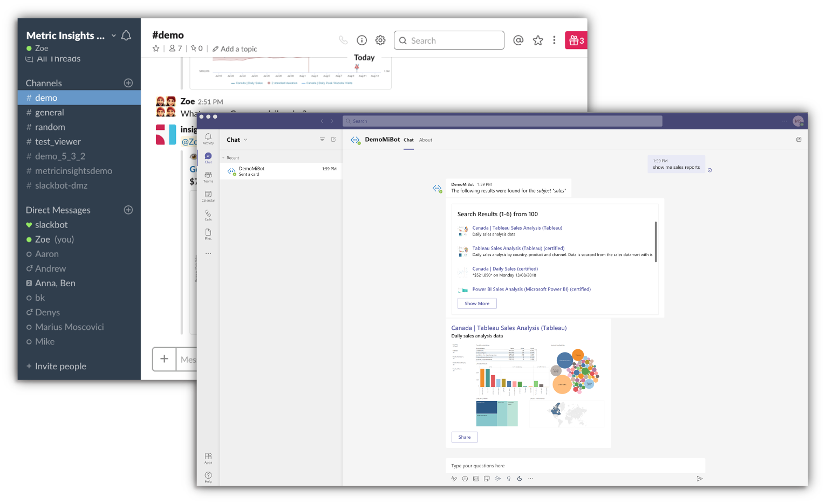Go forward with Teams navigation arrow
Image resolution: width=826 pixels, height=504 pixels.
tap(332, 121)
